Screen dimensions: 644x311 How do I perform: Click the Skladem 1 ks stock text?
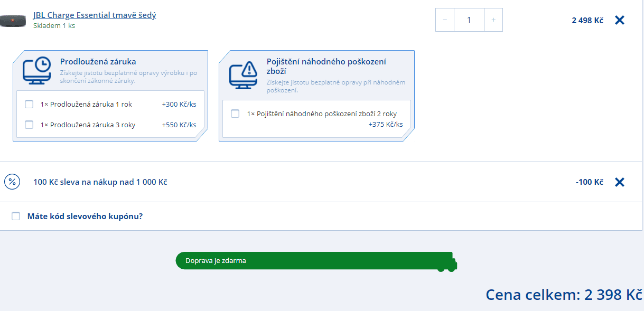pyautogui.click(x=54, y=26)
